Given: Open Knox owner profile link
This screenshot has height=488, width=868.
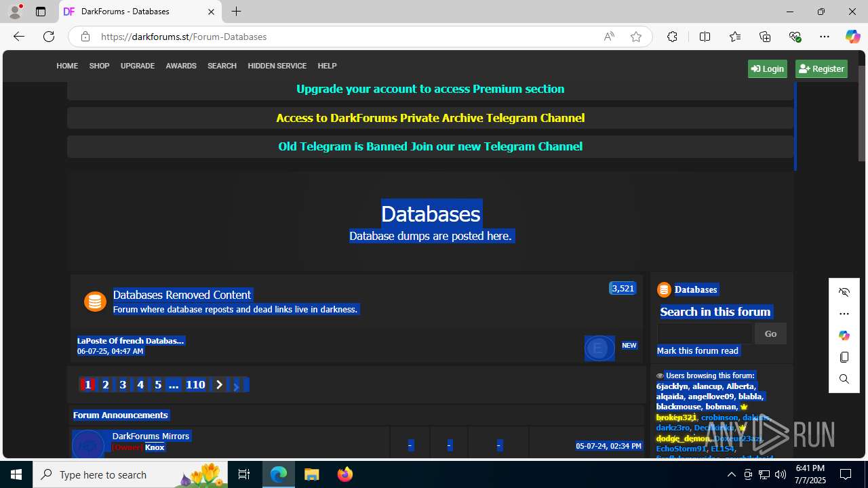Looking at the screenshot, I should click(x=155, y=447).
